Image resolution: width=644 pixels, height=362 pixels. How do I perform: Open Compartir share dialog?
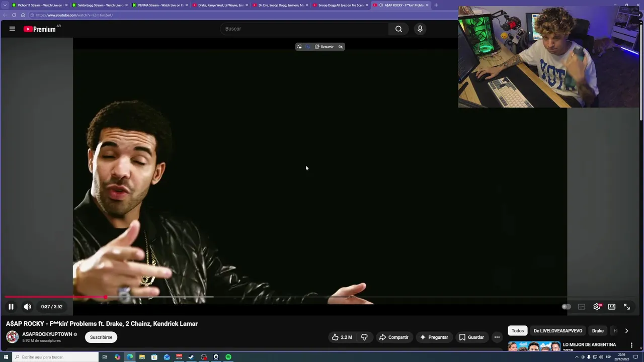pos(394,337)
